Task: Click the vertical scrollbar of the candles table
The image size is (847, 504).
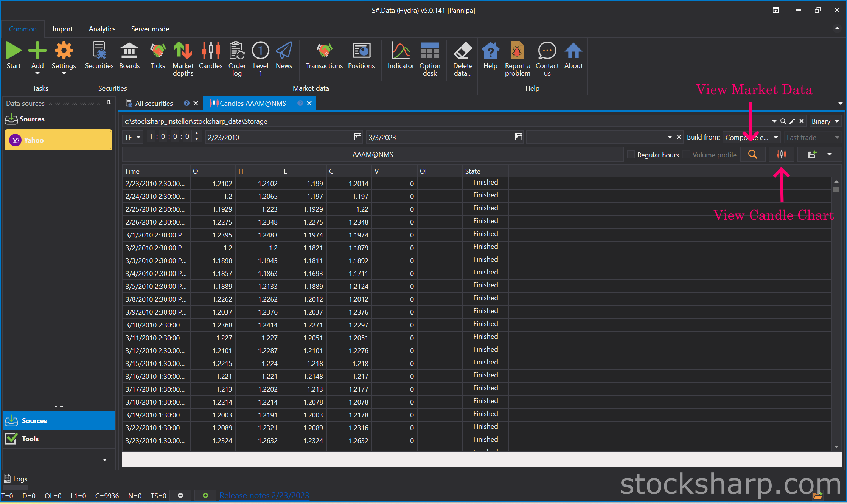Action: 836,314
